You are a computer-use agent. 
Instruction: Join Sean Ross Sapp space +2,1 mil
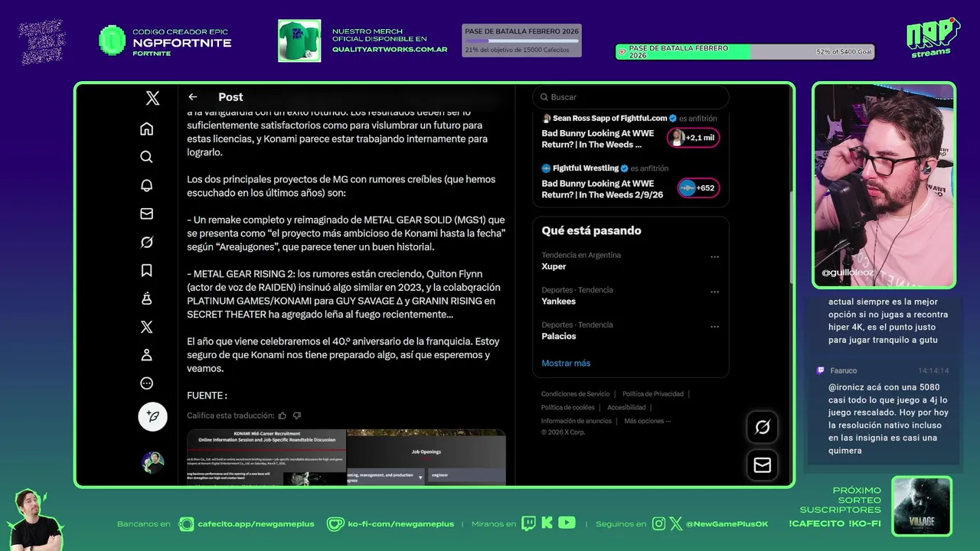click(693, 138)
